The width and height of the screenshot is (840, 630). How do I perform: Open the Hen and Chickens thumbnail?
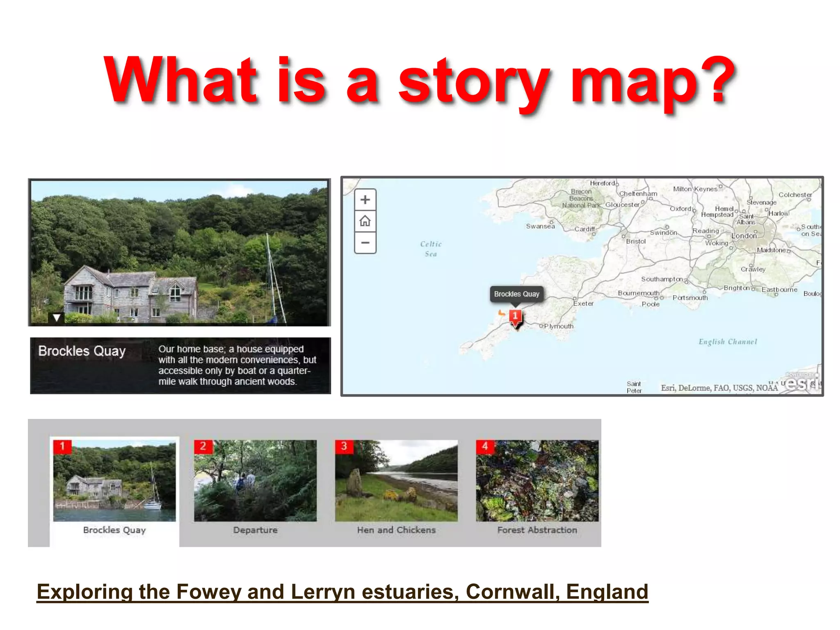[396, 480]
